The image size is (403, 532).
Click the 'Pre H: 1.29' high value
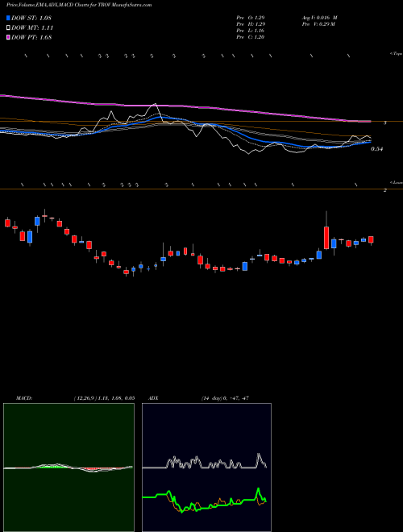click(x=251, y=24)
